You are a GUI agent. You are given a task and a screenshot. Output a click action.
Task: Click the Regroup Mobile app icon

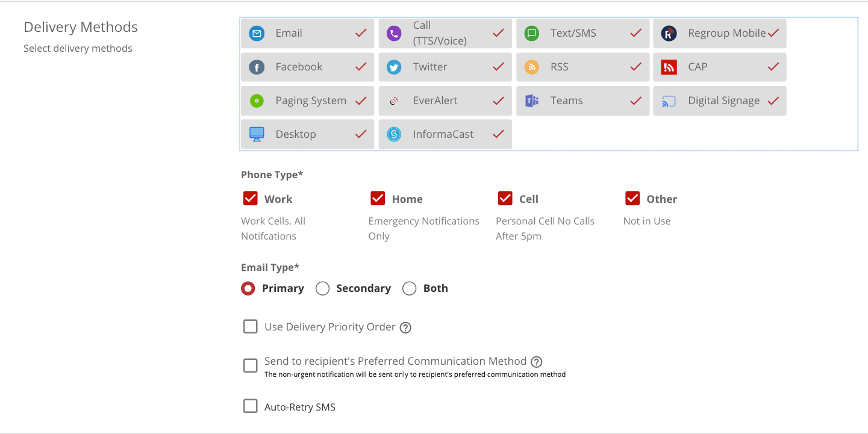tap(669, 34)
